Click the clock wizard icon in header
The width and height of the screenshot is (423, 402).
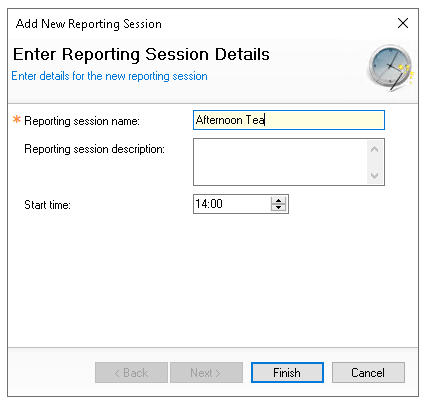tap(390, 68)
